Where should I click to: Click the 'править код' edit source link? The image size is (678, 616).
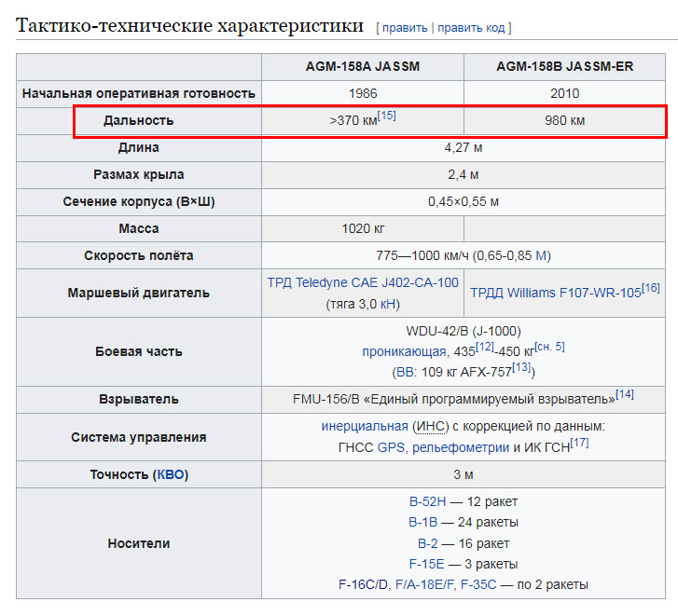point(471,28)
